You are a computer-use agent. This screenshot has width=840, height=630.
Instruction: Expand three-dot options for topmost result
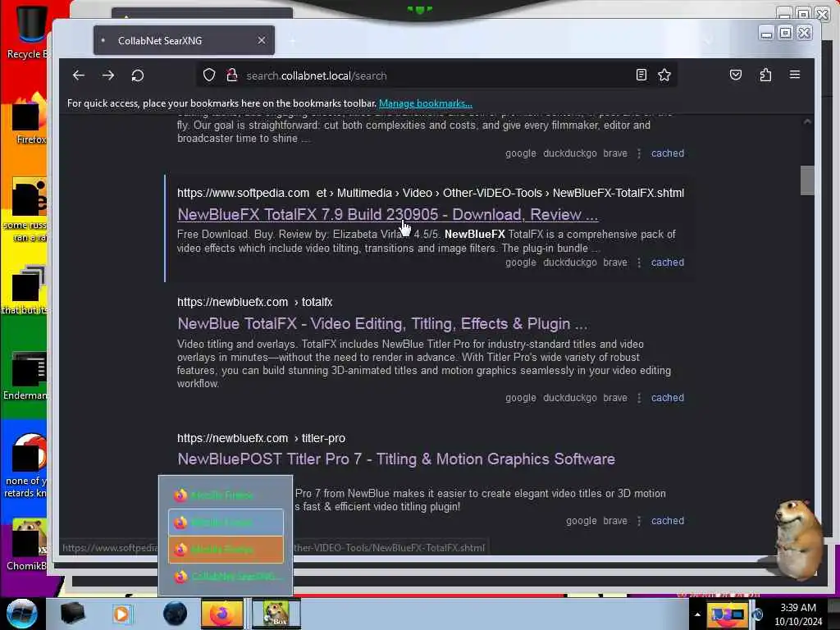pos(638,153)
